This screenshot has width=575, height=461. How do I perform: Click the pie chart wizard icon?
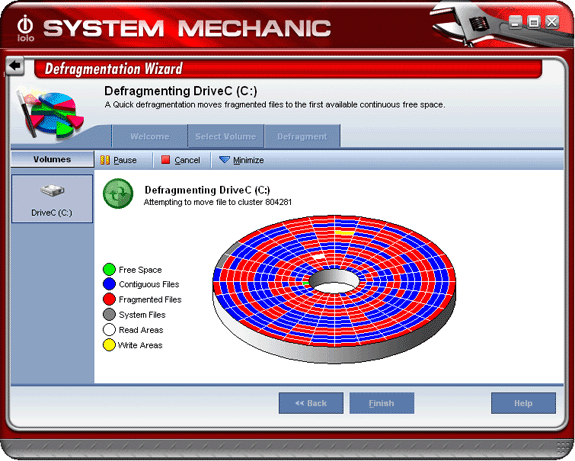50,114
